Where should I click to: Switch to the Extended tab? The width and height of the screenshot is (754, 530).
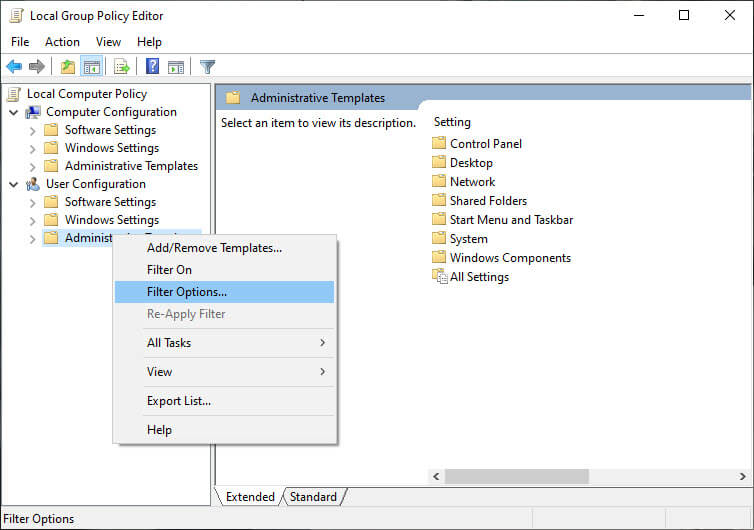tap(250, 497)
